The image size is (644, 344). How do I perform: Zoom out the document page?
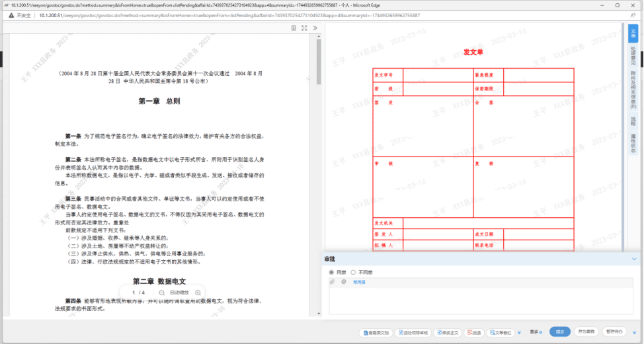162,292
